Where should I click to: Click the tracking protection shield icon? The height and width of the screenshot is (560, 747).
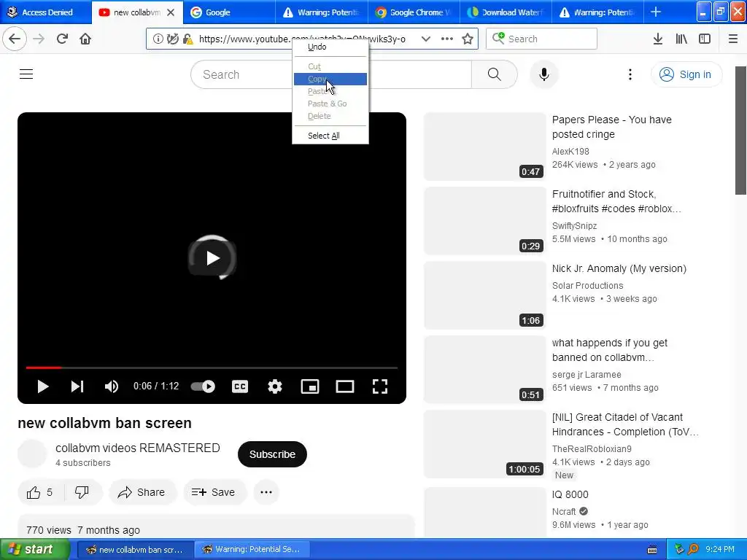tap(173, 39)
